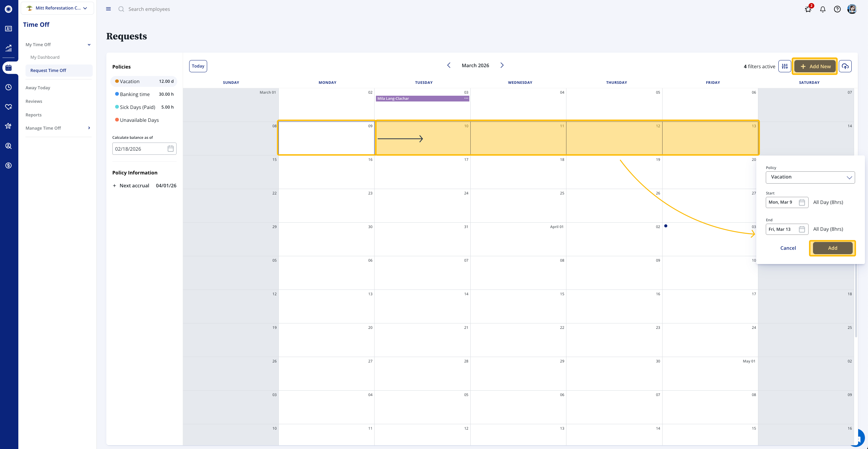
Task: Click the clock icon in left sidebar
Action: pos(9,87)
